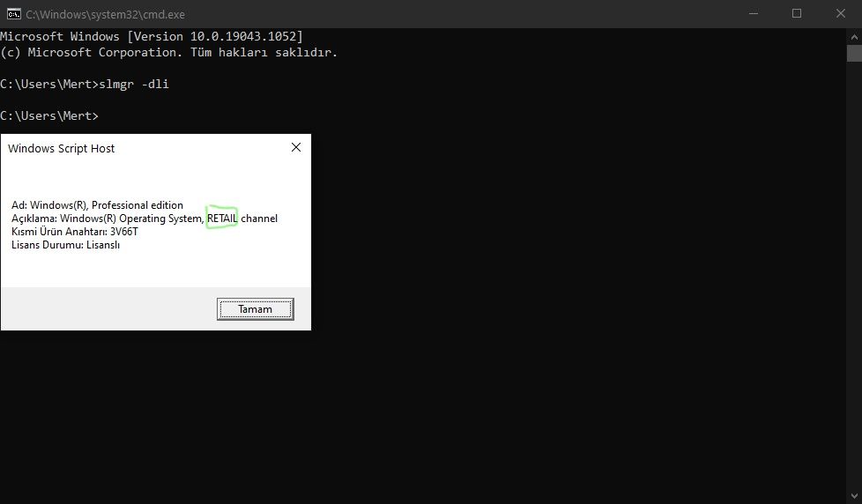Close the Windows Script Host dialog

click(x=296, y=147)
